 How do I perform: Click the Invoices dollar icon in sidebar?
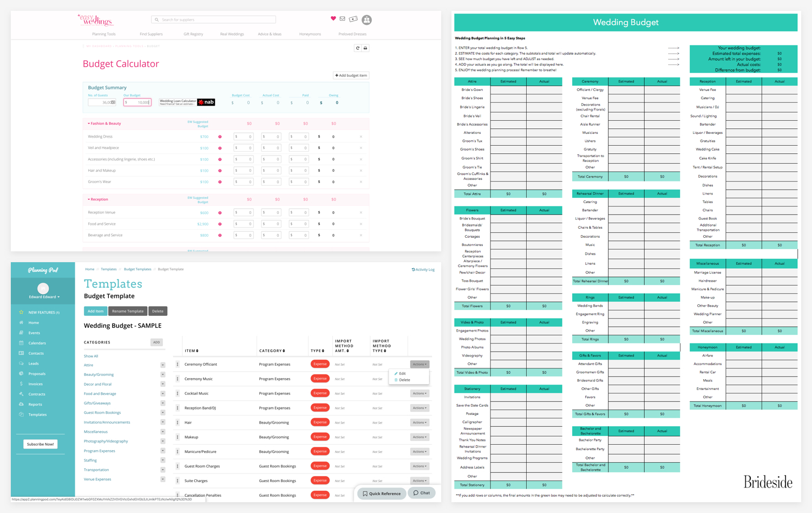click(22, 384)
